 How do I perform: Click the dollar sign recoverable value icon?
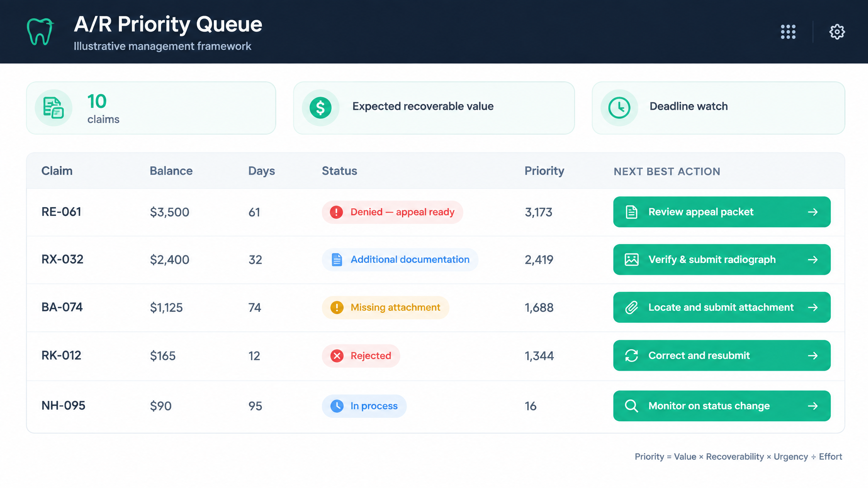[x=320, y=108]
